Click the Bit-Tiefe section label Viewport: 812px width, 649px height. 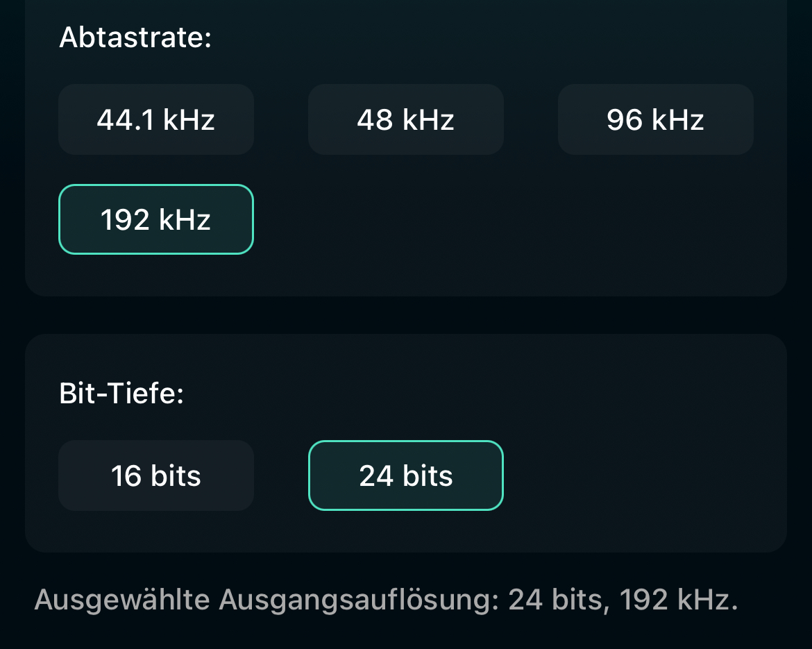121,394
